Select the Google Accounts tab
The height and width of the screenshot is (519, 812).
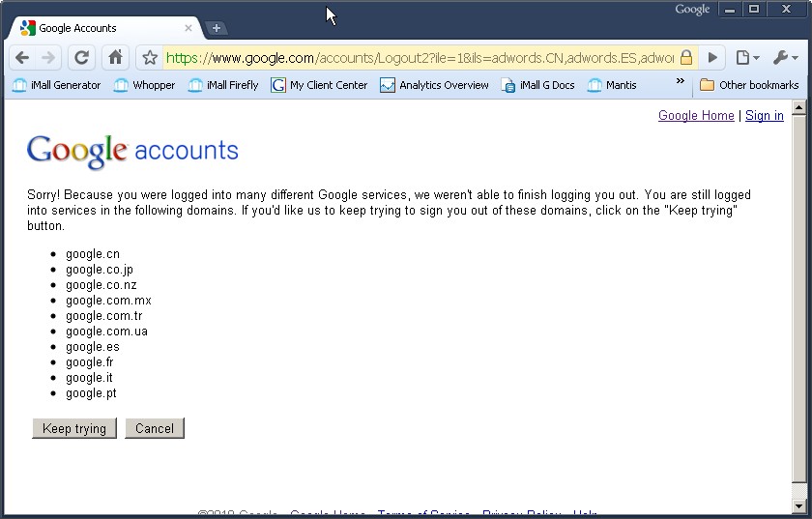105,28
